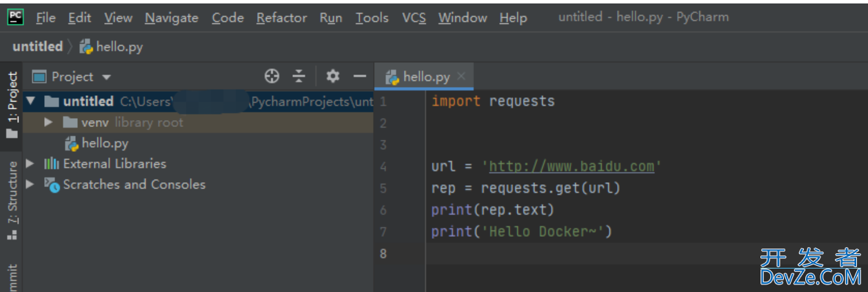
Task: Collapse the untitled project root node
Action: click(x=30, y=101)
